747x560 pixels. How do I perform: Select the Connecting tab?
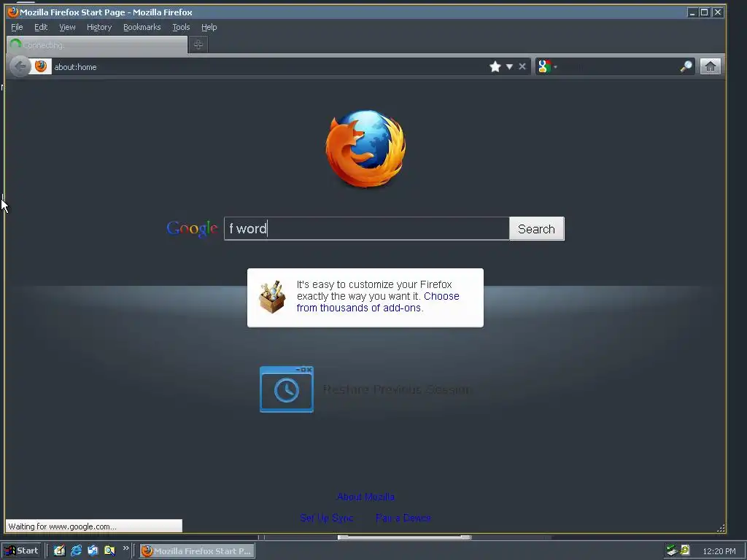click(97, 44)
